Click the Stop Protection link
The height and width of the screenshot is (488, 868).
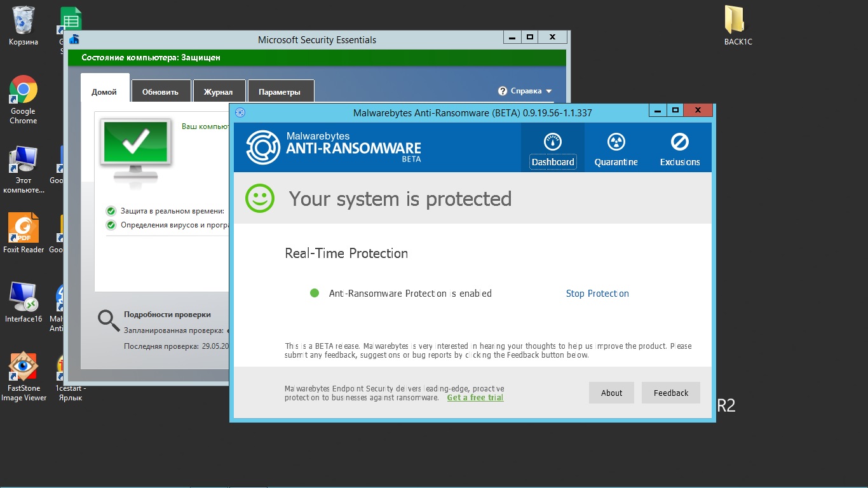tap(597, 294)
